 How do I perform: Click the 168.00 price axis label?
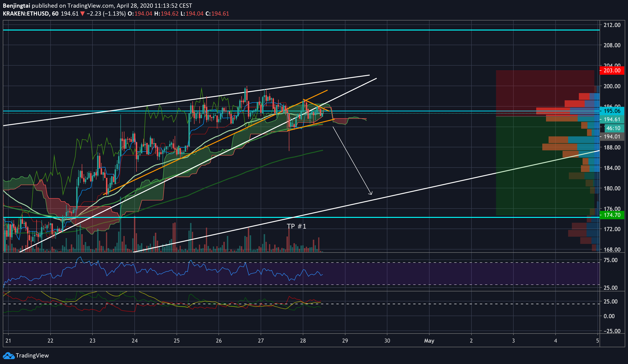612,249
